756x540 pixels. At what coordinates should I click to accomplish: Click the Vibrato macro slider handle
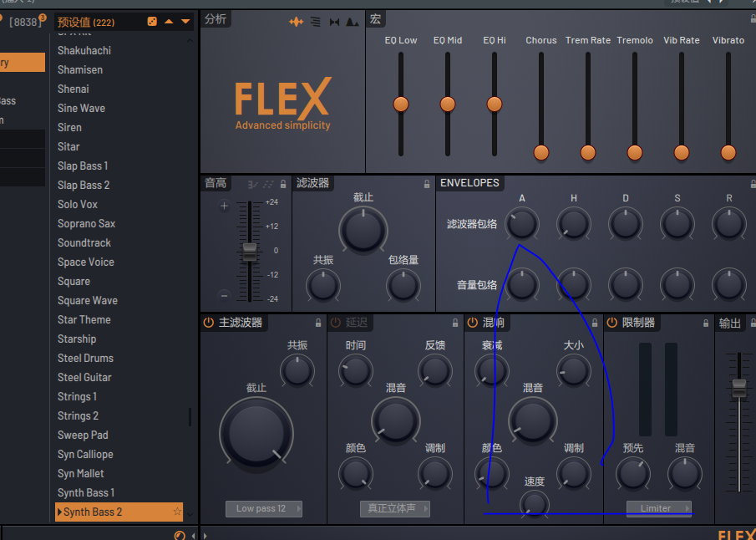click(x=728, y=152)
